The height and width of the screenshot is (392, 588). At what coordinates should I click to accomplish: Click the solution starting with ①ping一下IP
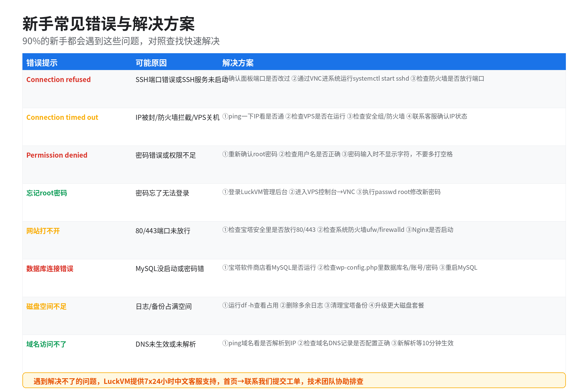[345, 116]
